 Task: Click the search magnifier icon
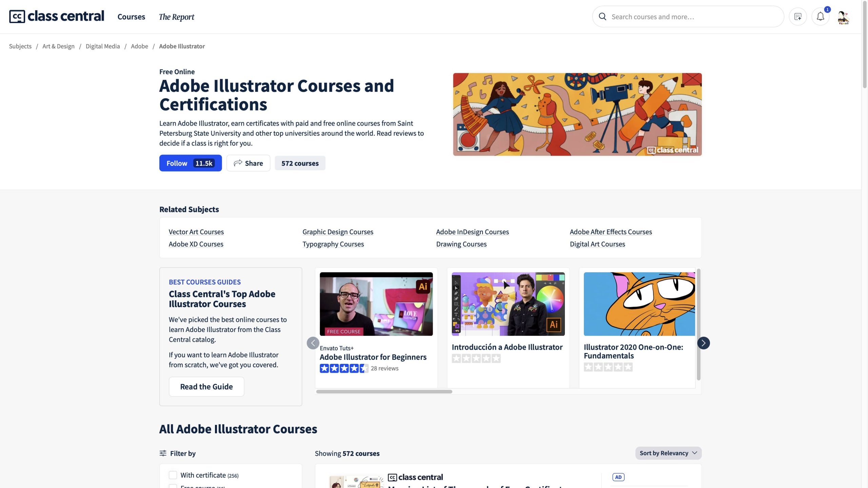tap(603, 17)
